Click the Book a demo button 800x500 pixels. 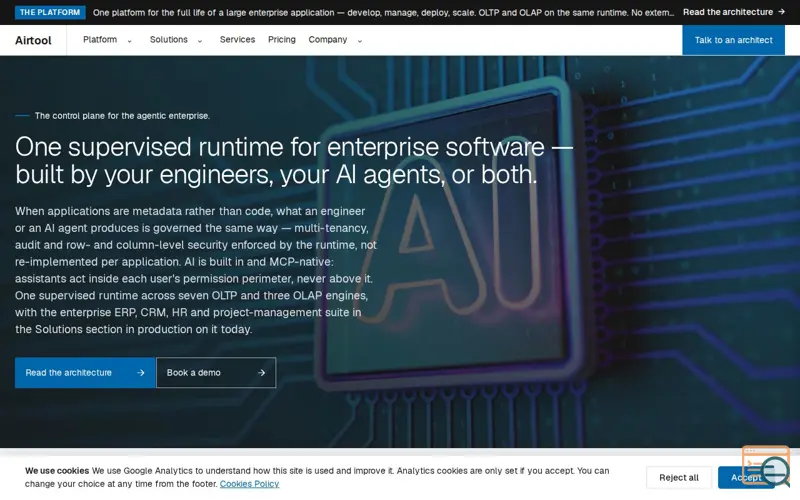216,372
